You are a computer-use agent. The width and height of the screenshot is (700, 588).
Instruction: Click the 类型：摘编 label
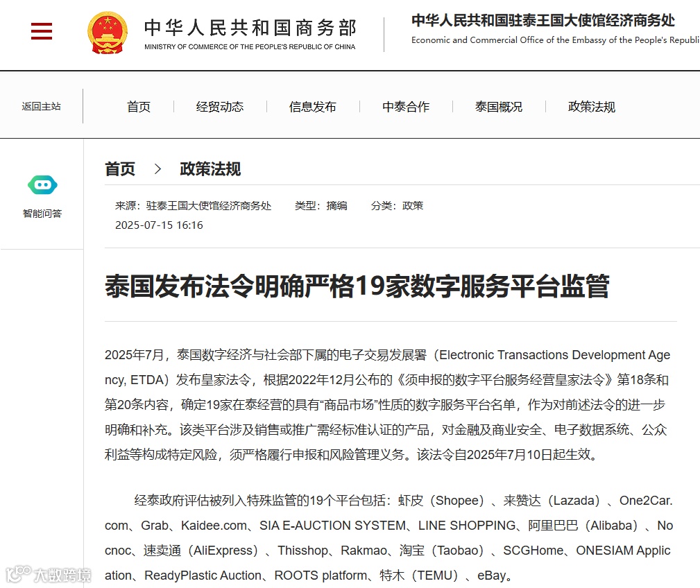pyautogui.click(x=321, y=206)
